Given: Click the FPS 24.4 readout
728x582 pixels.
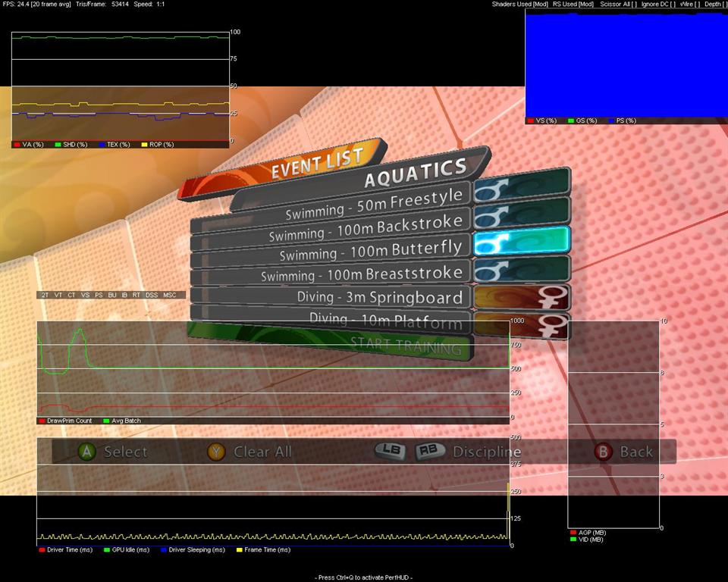Looking at the screenshot, I should pos(36,5).
